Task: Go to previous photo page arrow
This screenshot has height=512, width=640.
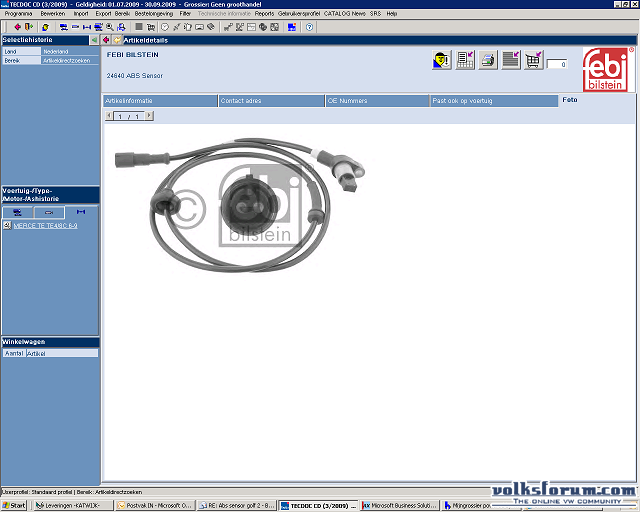Action: (109, 116)
